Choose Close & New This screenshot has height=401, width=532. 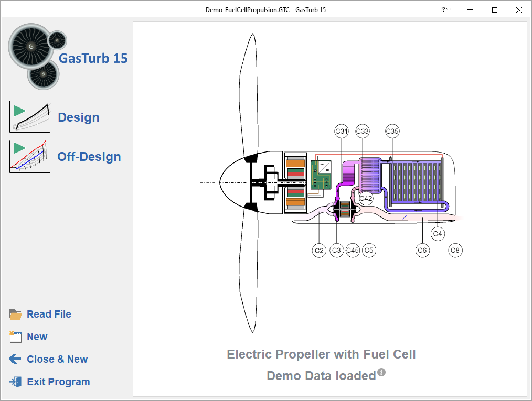tap(57, 359)
